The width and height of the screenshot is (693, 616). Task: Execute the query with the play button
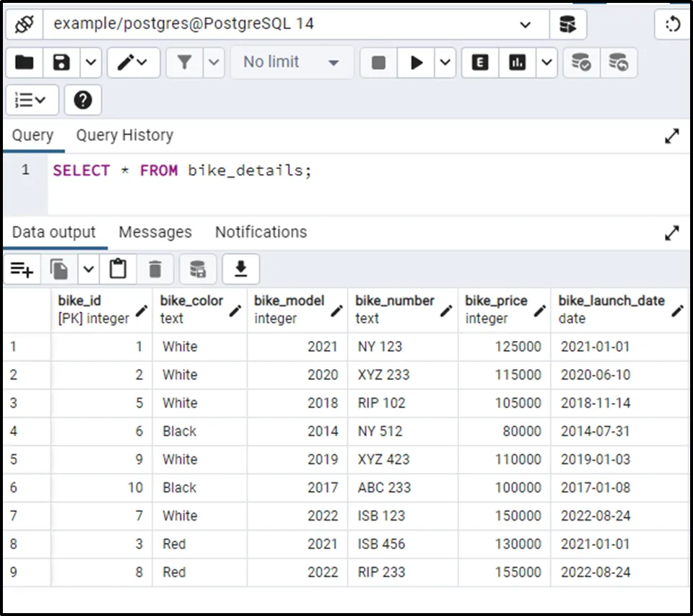417,63
